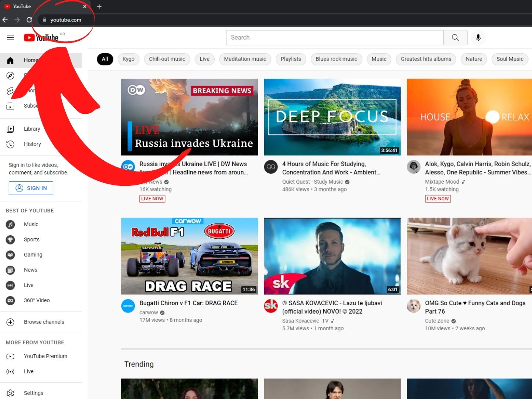The width and height of the screenshot is (532, 399).
Task: Open Settings in the sidebar
Action: click(x=41, y=393)
